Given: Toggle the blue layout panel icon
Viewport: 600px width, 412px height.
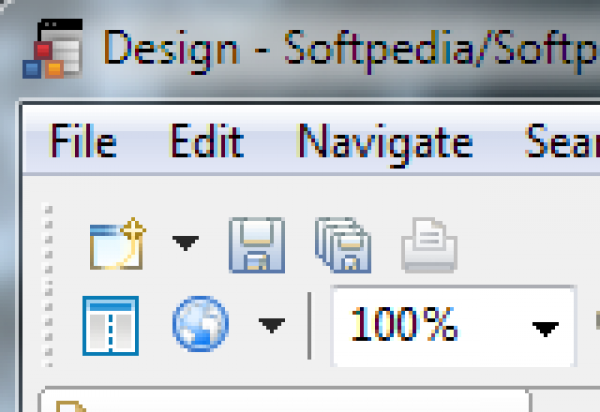Looking at the screenshot, I should pos(109,324).
